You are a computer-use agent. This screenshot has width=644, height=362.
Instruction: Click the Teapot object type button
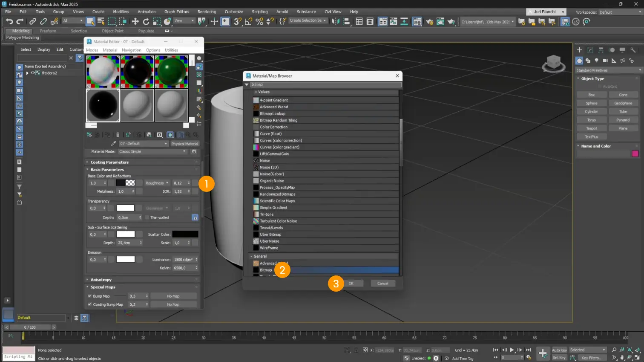click(x=591, y=128)
